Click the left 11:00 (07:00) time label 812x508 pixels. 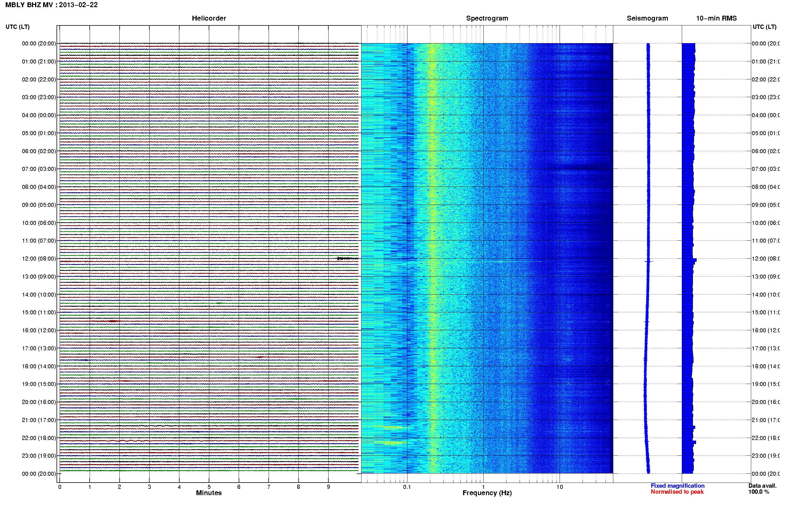tap(39, 241)
